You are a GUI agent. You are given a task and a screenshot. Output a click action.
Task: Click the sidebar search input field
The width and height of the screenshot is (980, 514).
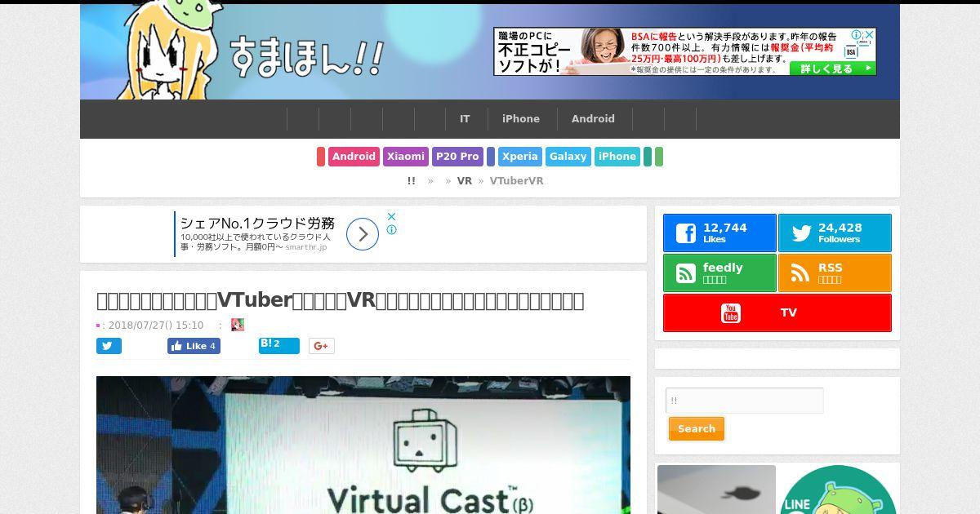[x=745, y=401]
